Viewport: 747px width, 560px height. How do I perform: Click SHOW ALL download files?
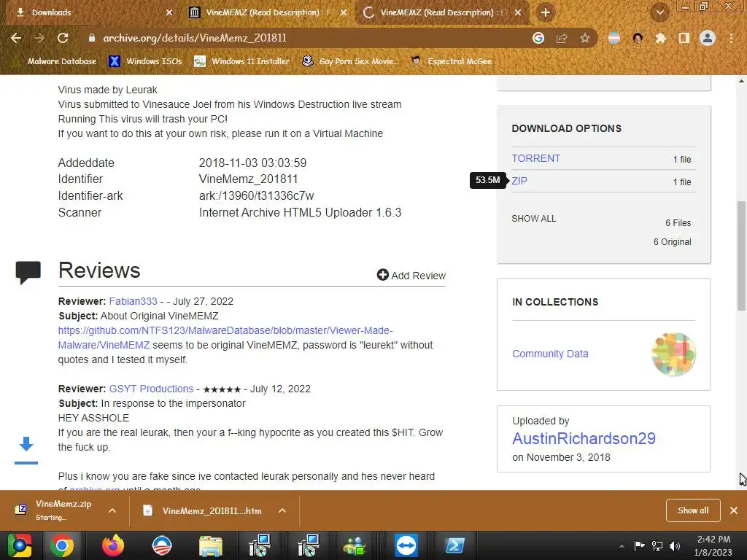coord(533,219)
